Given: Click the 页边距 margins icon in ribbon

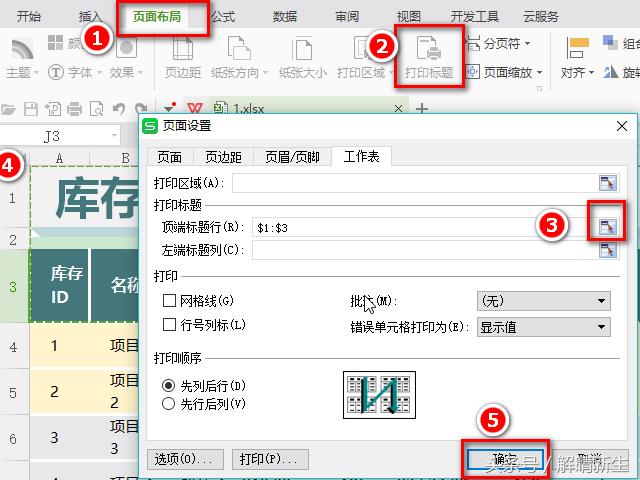Looking at the screenshot, I should point(182,57).
